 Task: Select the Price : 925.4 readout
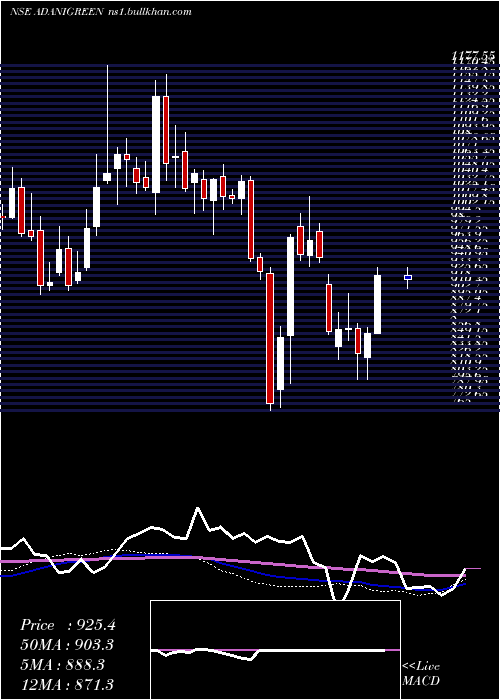click(x=68, y=625)
